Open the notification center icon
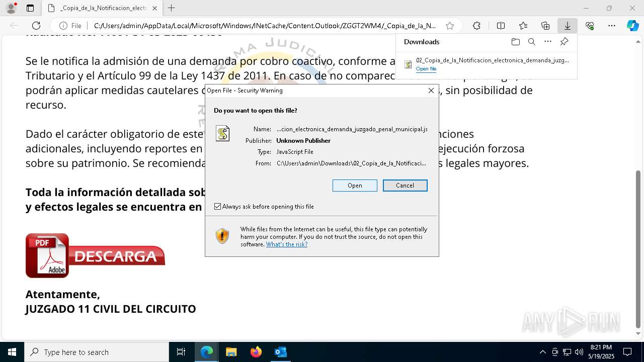 [x=627, y=352]
